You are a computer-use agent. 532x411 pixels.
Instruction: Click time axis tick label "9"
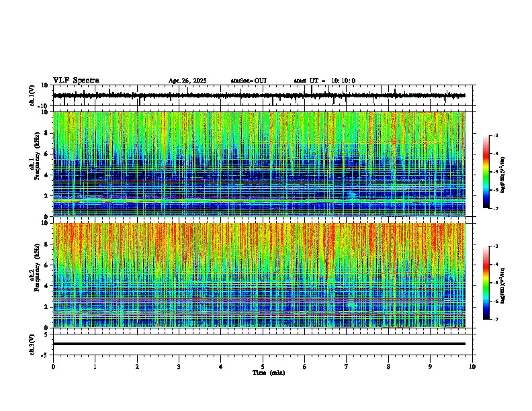tap(430, 367)
